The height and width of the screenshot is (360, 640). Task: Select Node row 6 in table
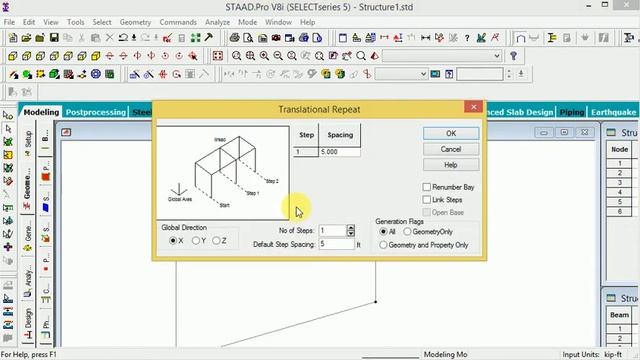tap(620, 211)
